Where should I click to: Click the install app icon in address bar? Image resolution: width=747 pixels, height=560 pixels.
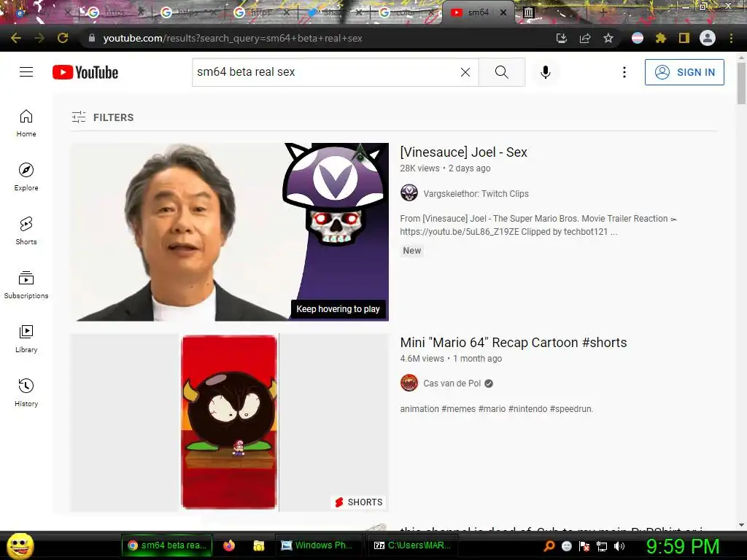pyautogui.click(x=562, y=38)
